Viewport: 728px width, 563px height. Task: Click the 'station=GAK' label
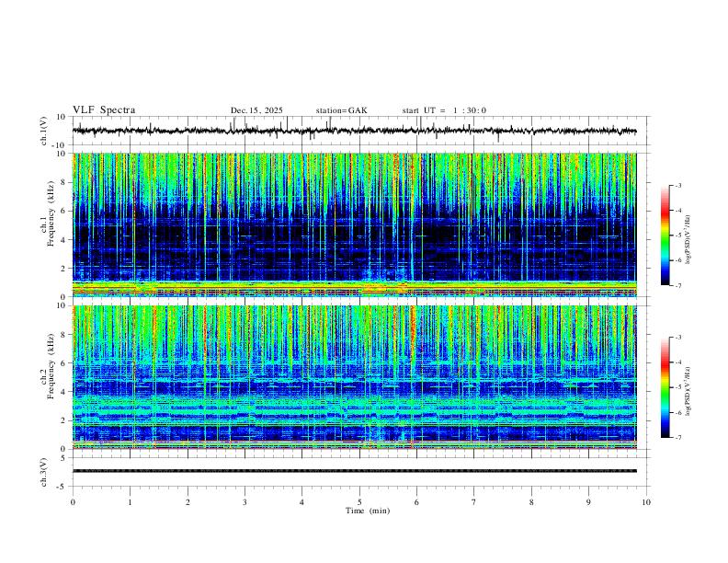tap(341, 110)
